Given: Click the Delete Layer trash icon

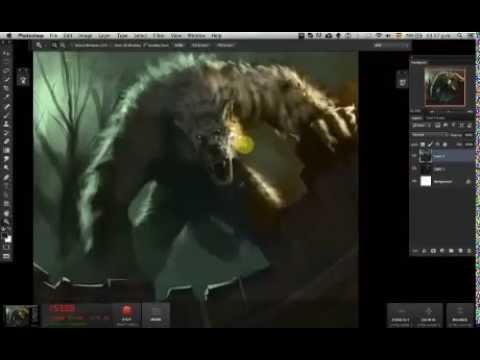Looking at the screenshot, I should 469,251.
